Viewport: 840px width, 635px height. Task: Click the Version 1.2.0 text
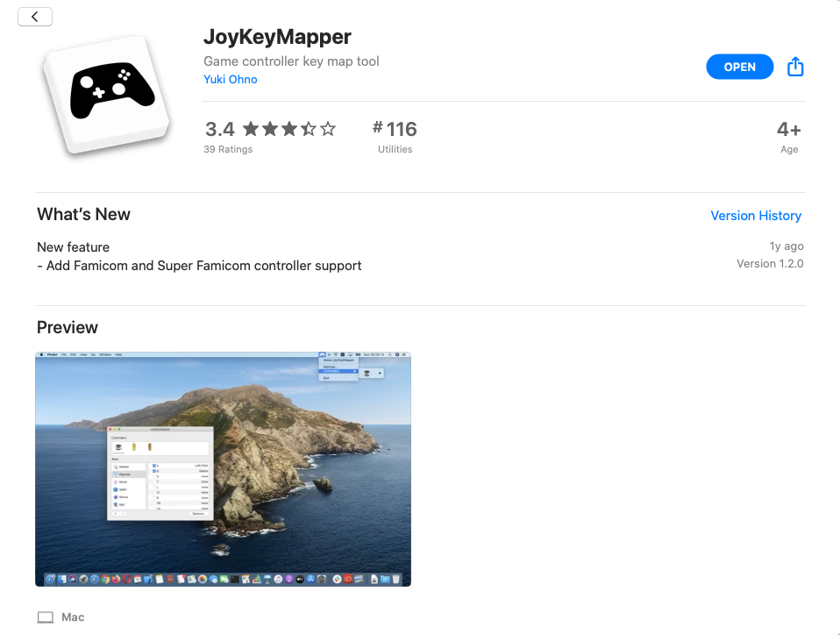point(769,264)
